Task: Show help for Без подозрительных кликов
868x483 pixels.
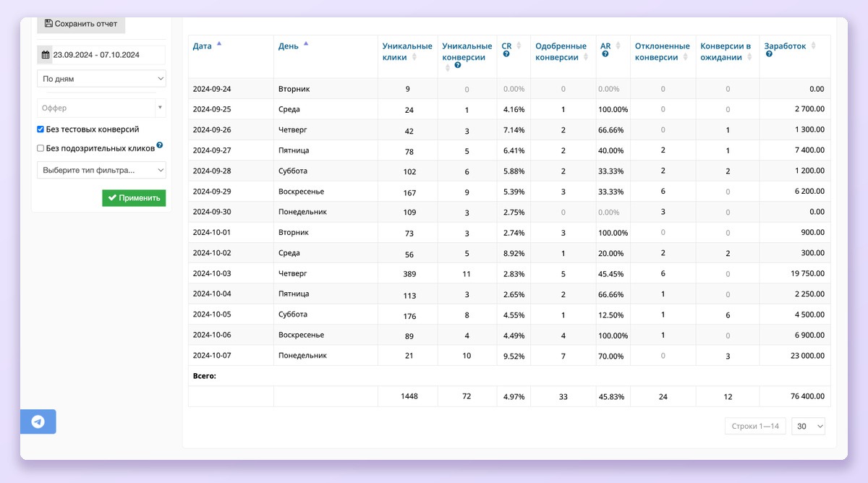Action: click(160, 145)
